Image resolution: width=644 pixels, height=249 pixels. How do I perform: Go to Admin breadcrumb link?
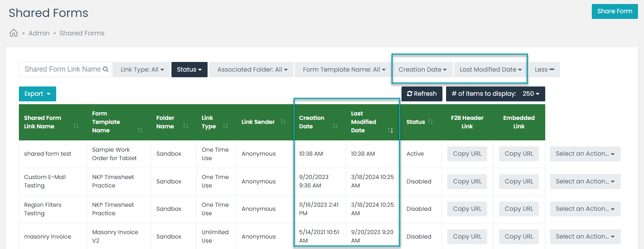[x=39, y=33]
